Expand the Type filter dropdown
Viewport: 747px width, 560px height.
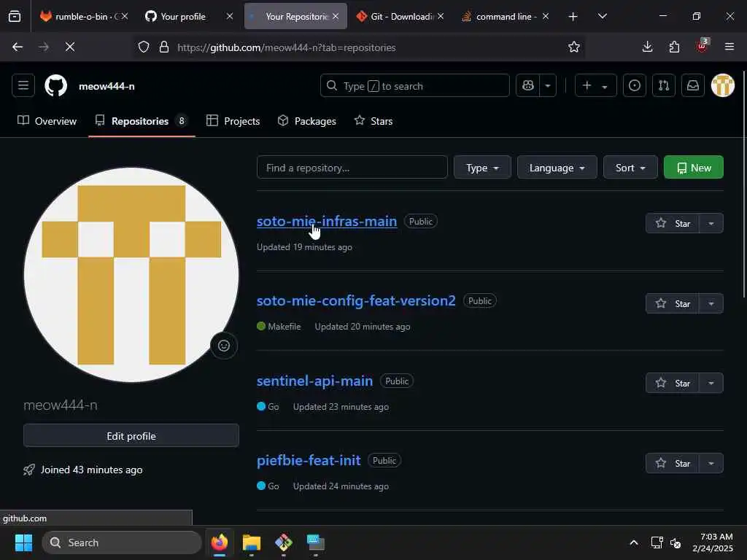[482, 168]
